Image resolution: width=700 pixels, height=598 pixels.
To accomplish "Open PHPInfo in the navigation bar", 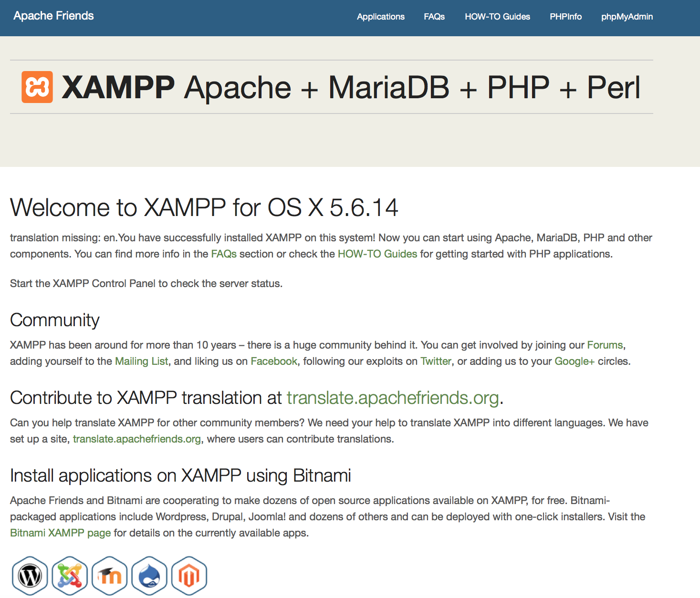I will (x=565, y=17).
